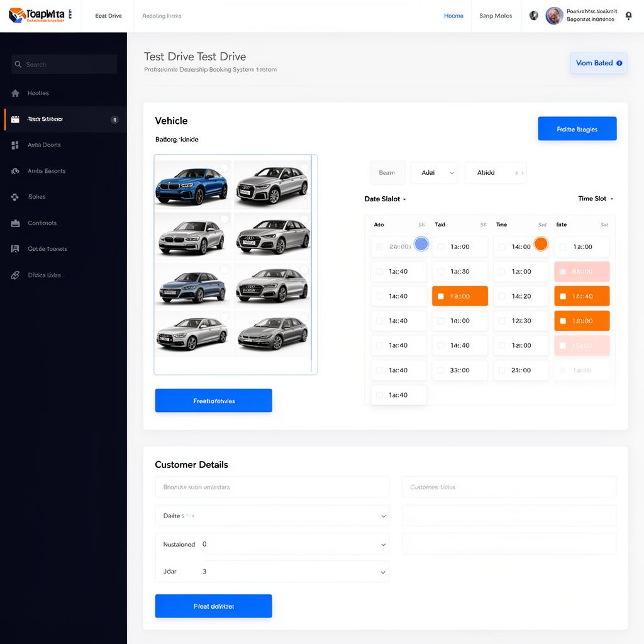Screen dimensions: 644x644
Task: Open the Adai dropdown
Action: (x=434, y=172)
